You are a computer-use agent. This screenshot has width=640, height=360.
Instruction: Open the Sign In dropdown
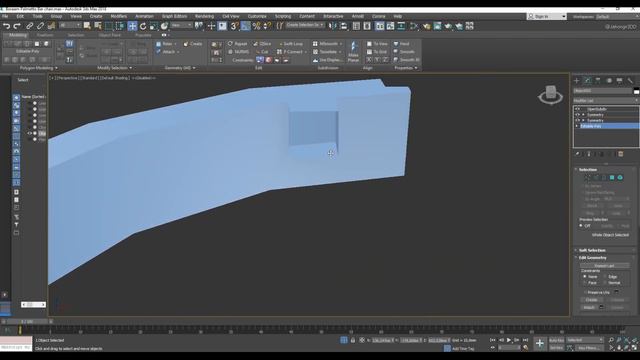point(547,17)
